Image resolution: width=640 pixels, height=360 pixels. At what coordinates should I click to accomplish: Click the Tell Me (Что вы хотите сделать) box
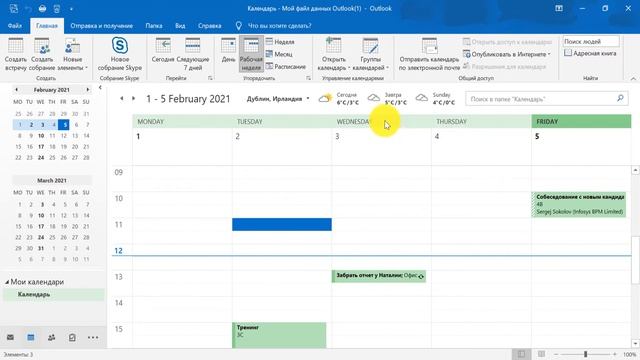[279, 26]
